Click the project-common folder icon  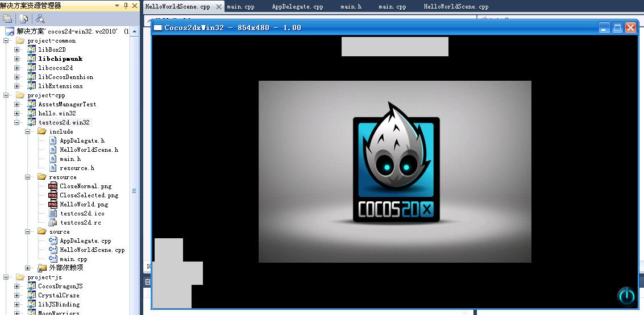click(x=20, y=41)
